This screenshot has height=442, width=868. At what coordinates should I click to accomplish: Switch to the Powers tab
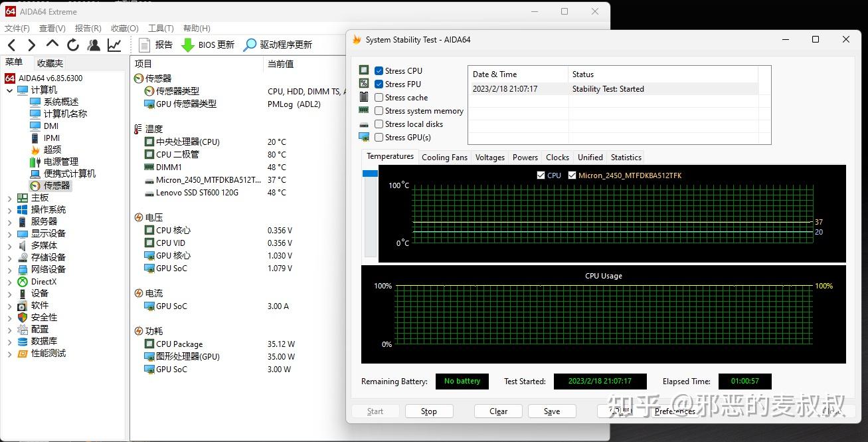tap(525, 158)
